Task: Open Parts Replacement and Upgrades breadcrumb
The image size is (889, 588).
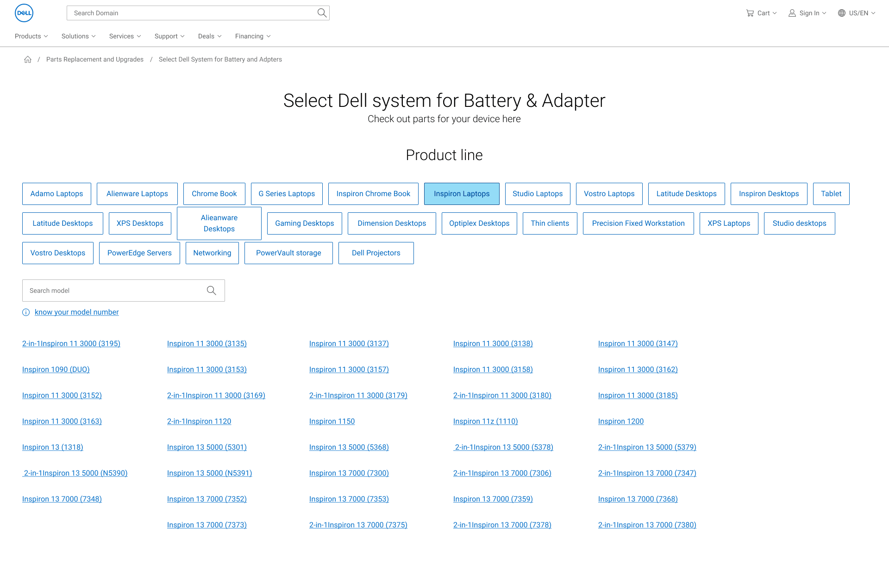Action: [95, 59]
